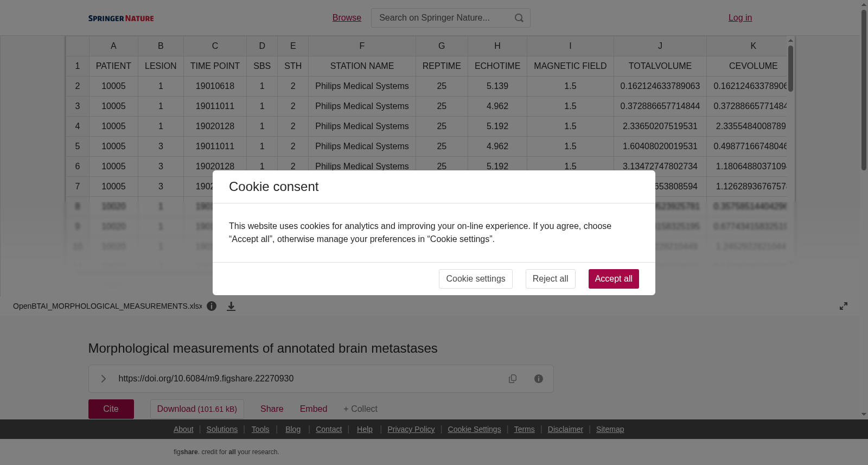The height and width of the screenshot is (465, 868).
Task: Open the Solutions footer link
Action: [222, 429]
